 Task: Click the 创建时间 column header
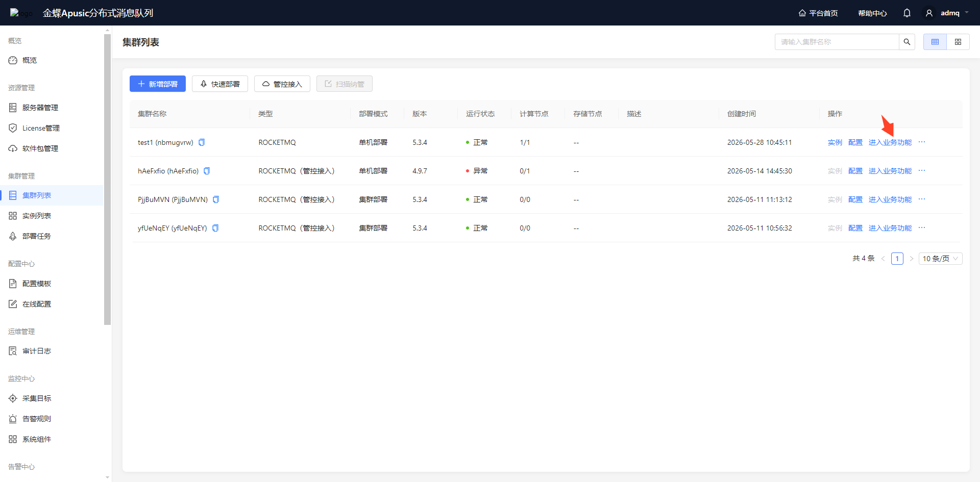click(742, 114)
